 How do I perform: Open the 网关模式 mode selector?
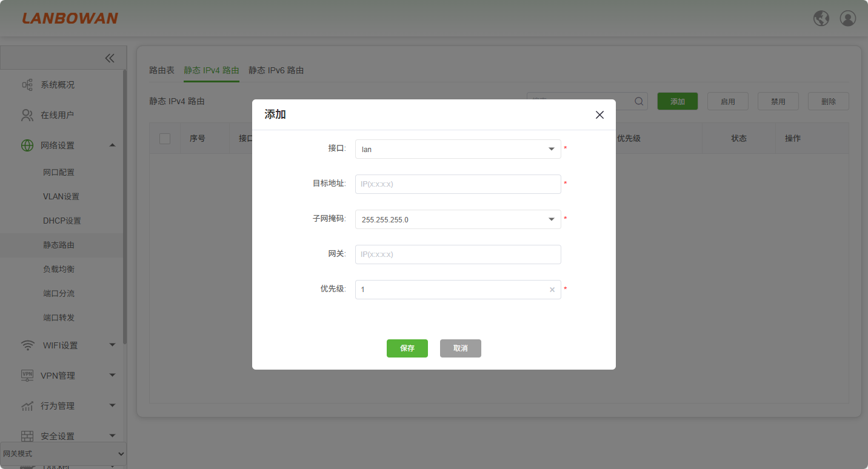(x=63, y=454)
